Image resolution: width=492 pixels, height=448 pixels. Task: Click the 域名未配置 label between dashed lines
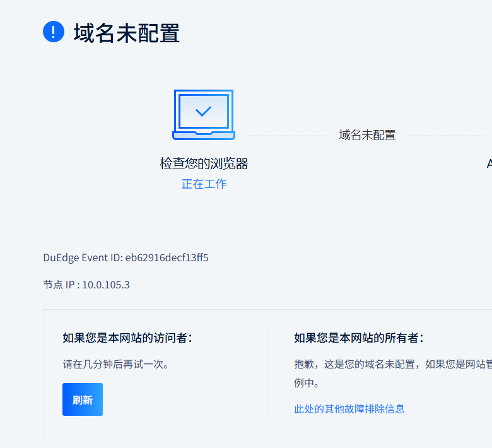(x=367, y=135)
